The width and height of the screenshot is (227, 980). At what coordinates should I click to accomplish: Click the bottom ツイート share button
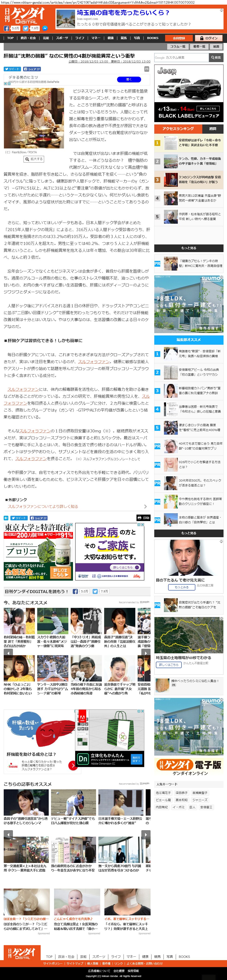click(19, 518)
